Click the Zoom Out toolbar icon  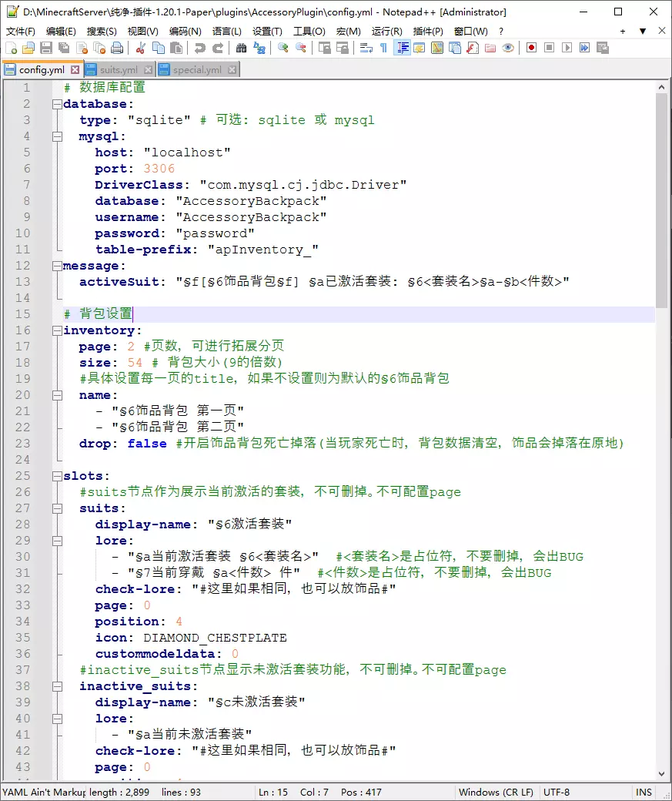tap(301, 48)
